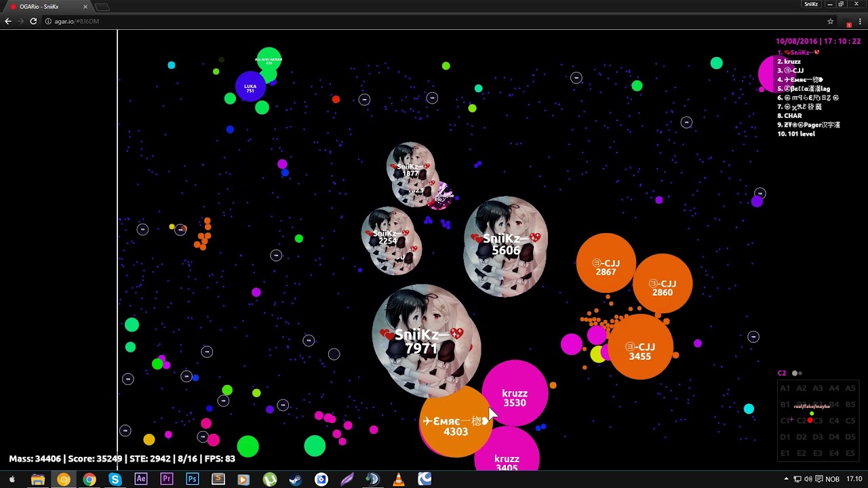Open File Explorer from the taskbar
The image size is (868, 488).
[37, 479]
